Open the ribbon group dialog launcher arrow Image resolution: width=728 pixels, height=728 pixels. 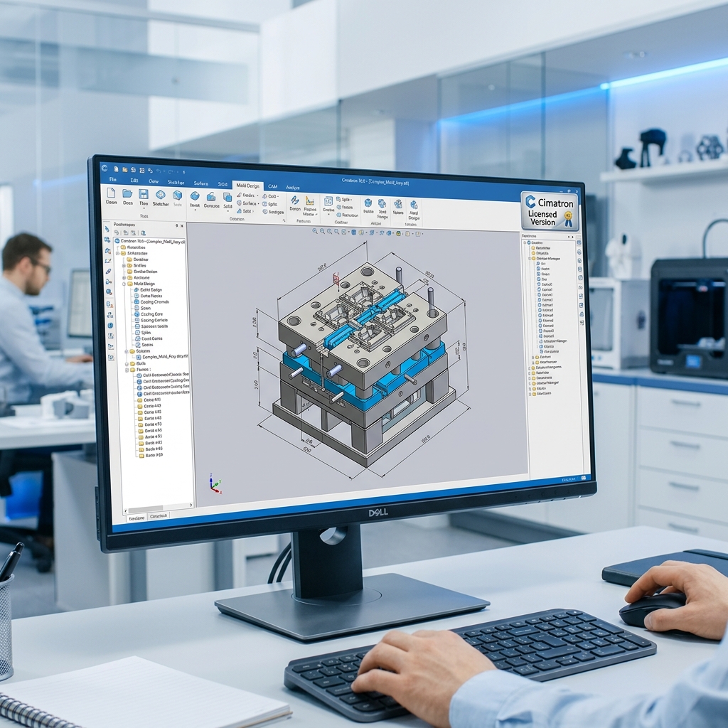(284, 220)
